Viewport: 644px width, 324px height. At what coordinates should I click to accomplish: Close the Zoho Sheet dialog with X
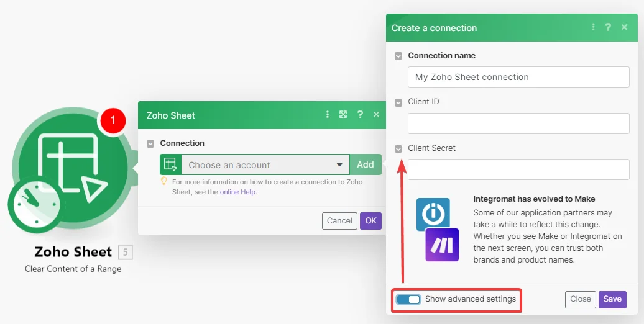click(376, 114)
